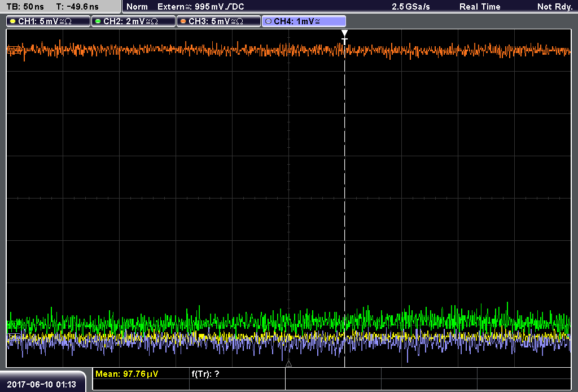578x392 pixels.
Task: Click the Real Time acquisition label
Action: click(x=480, y=7)
